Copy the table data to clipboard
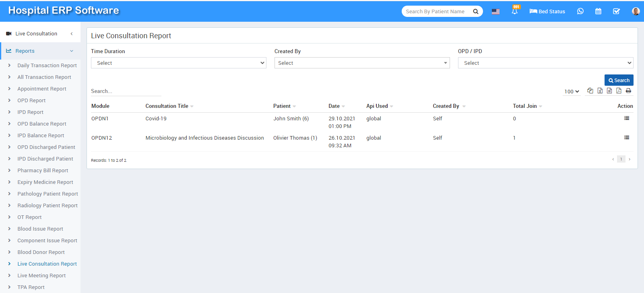This screenshot has height=293, width=644. pyautogui.click(x=590, y=91)
